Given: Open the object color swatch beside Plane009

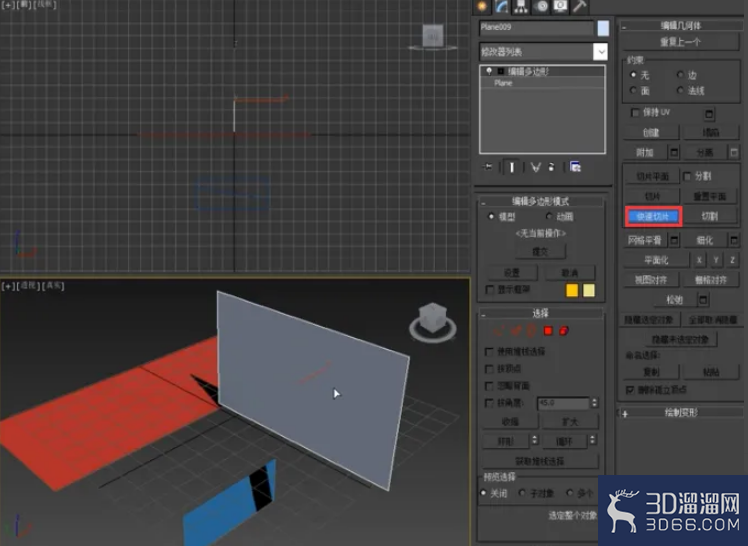Looking at the screenshot, I should [x=603, y=28].
